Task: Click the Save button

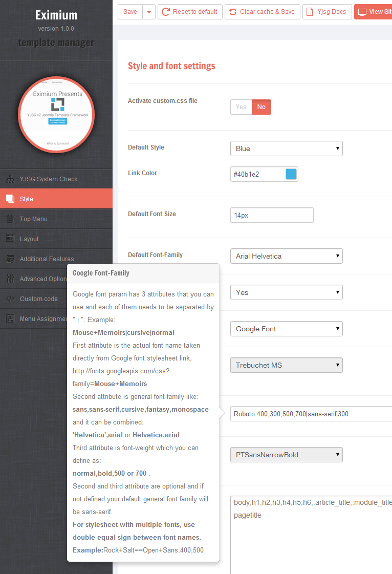Action: click(130, 12)
